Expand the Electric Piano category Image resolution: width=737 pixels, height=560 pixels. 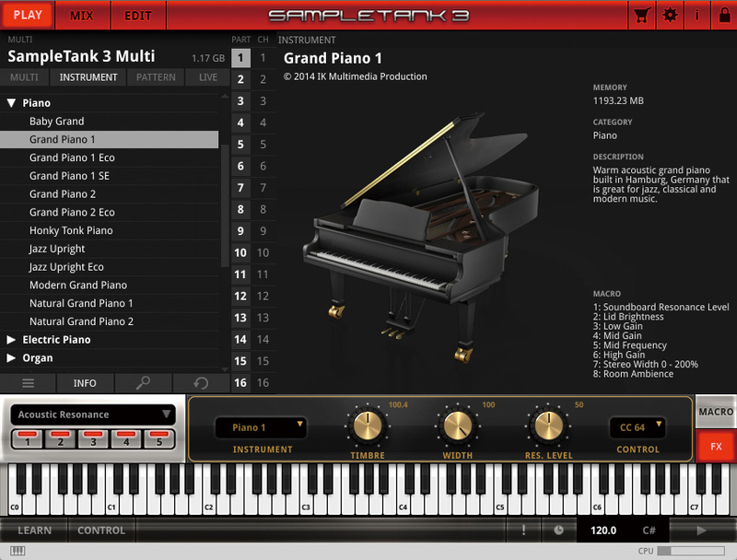tap(12, 340)
